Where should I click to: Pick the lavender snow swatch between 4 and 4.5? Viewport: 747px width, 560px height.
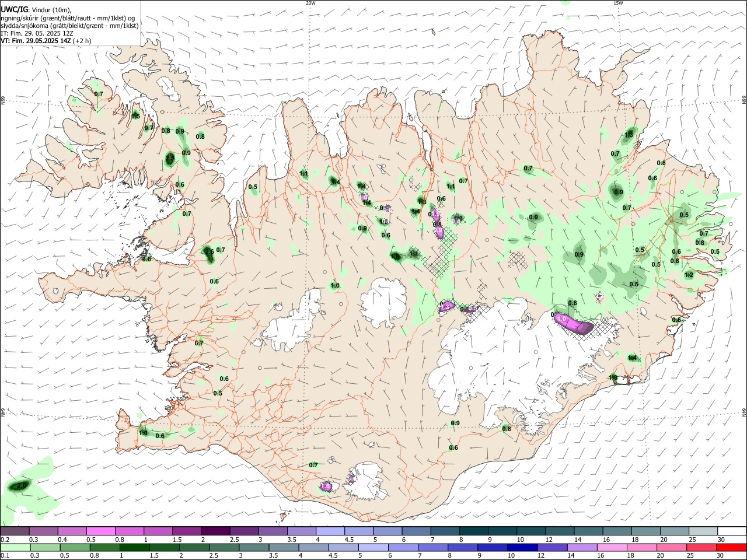330,531
